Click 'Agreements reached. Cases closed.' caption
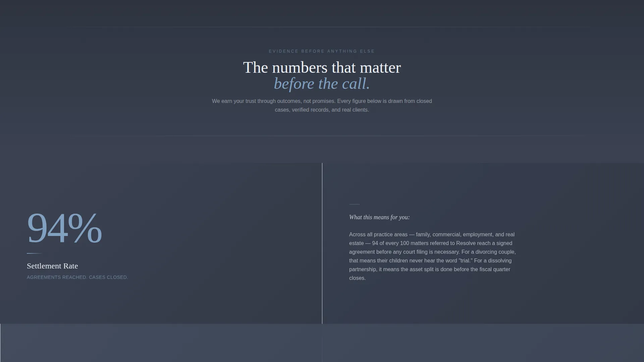 pos(77,277)
